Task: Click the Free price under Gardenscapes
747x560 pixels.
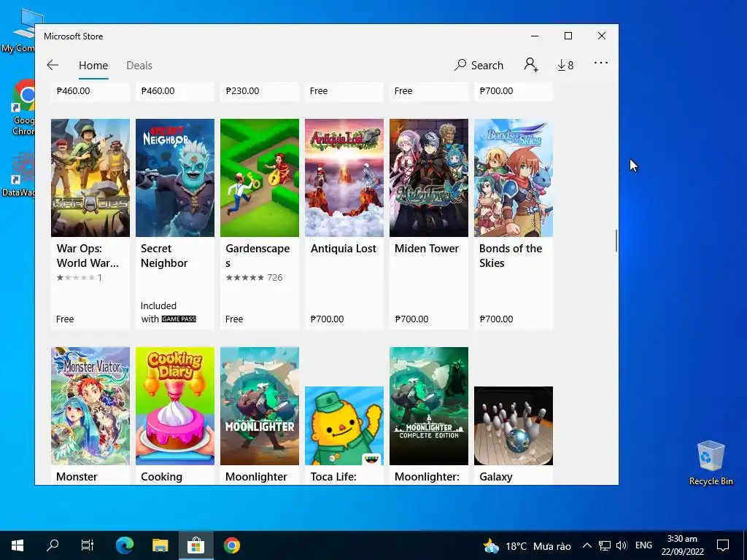Action: point(234,319)
